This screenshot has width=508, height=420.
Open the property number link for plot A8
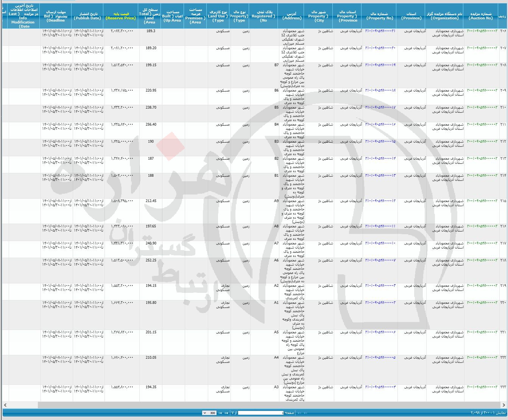coord(380,226)
